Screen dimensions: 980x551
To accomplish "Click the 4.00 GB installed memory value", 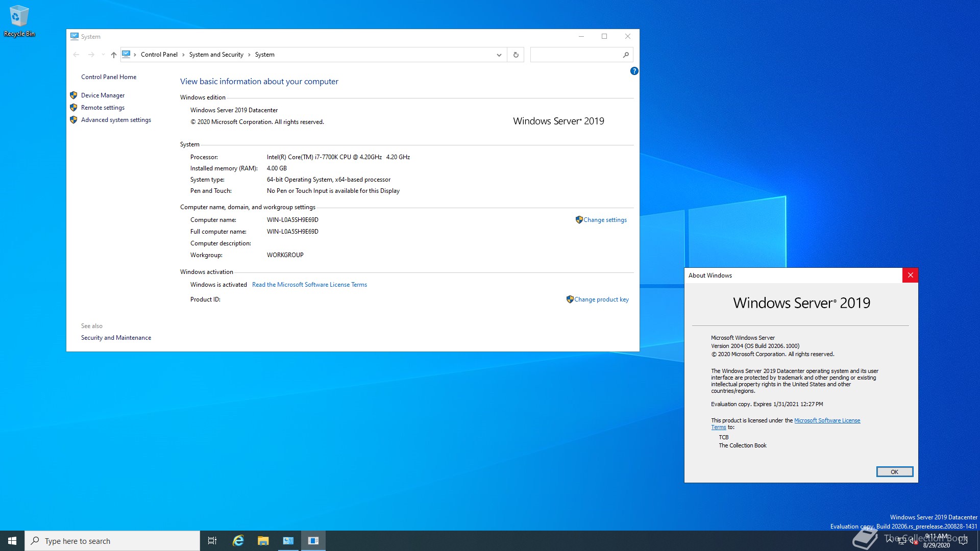I will coord(277,168).
